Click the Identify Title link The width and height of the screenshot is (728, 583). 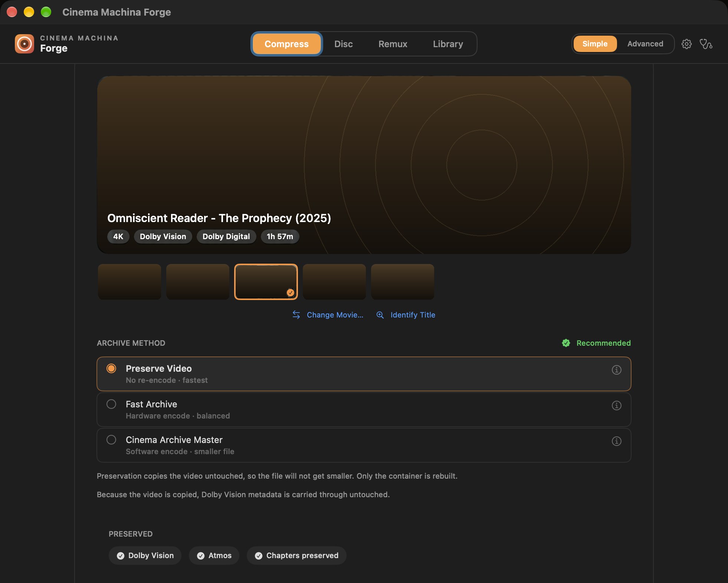pos(413,315)
